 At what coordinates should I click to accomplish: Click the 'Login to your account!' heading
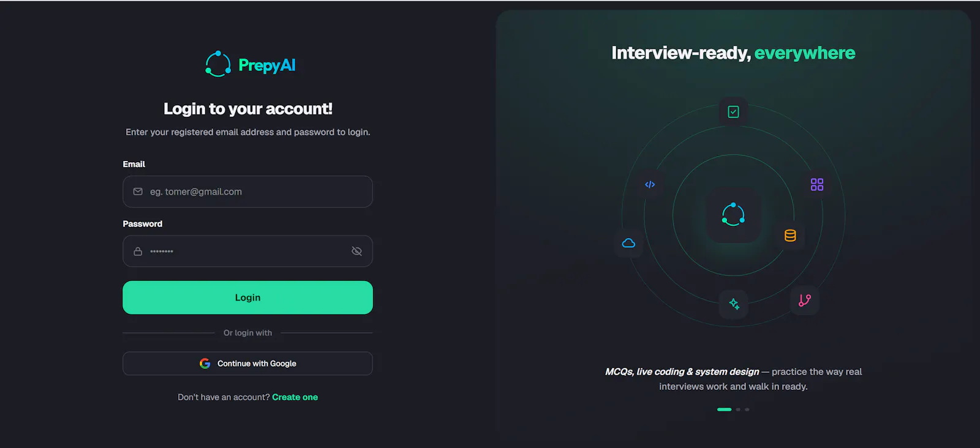point(247,109)
